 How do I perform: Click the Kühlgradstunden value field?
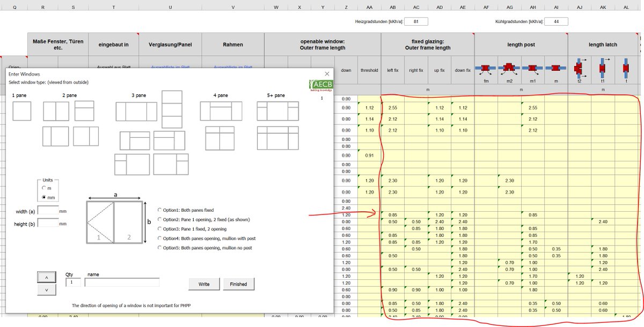557,21
